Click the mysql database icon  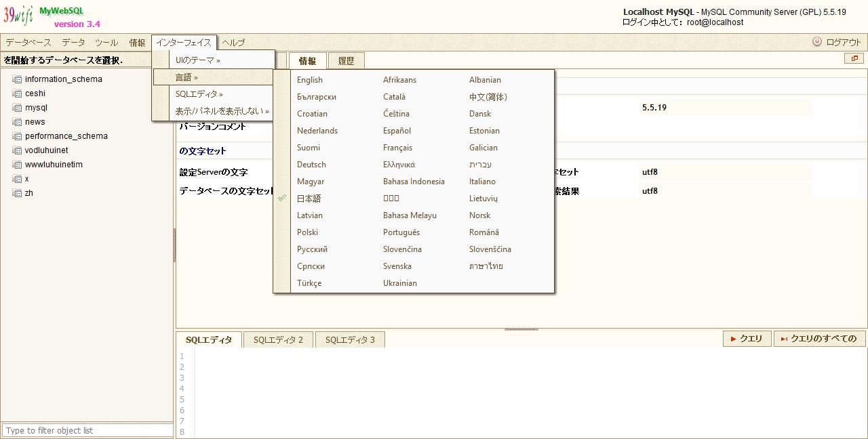point(18,108)
